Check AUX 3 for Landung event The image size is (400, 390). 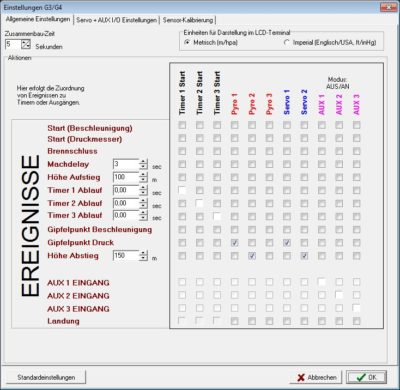[x=356, y=321]
